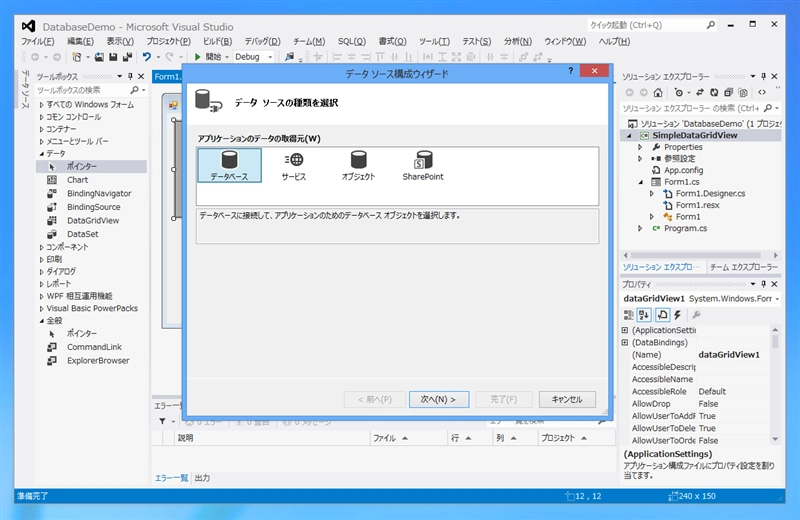Click the Save All icon in the toolbar

point(127,57)
